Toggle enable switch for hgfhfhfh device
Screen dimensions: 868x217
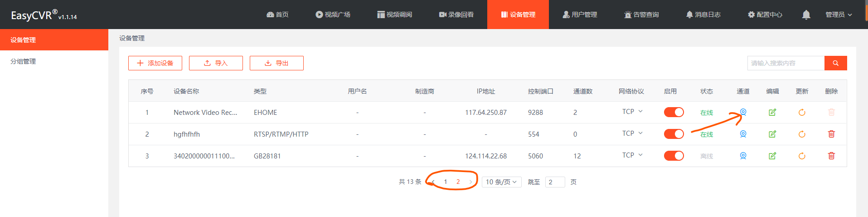click(674, 134)
